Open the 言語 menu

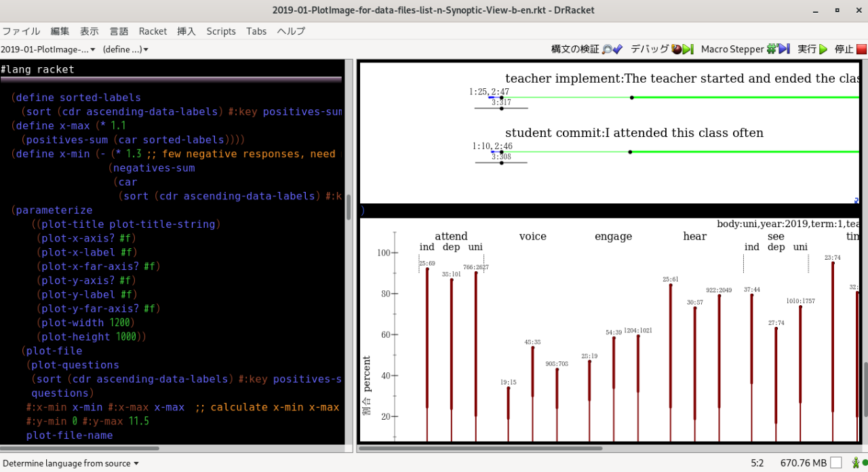pos(119,31)
